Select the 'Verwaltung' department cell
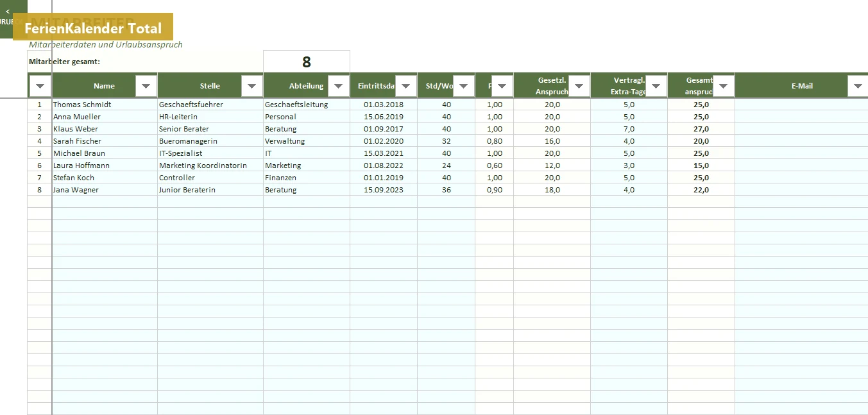The image size is (868, 415). click(307, 141)
